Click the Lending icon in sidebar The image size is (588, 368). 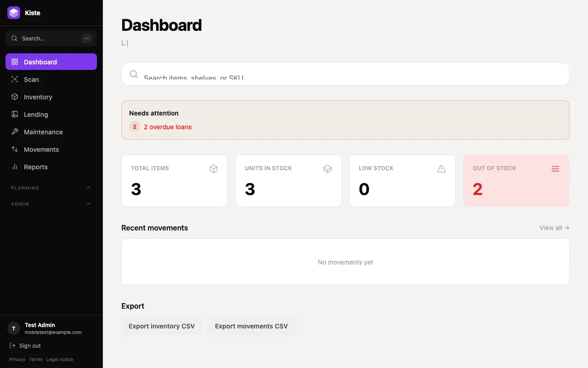click(15, 114)
